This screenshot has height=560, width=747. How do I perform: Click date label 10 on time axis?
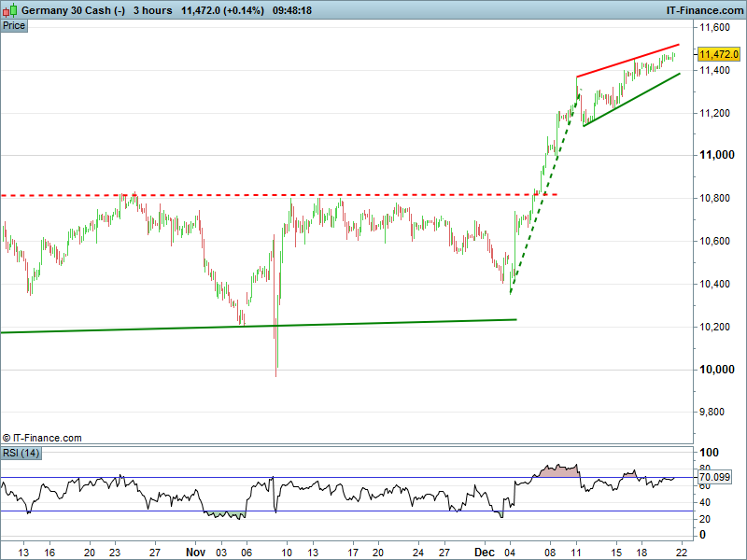[x=287, y=553]
